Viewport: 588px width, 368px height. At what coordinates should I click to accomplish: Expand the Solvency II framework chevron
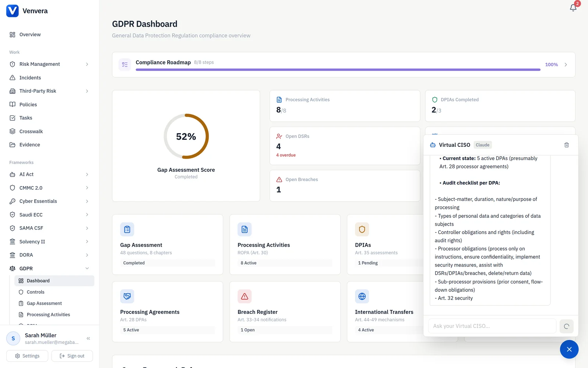point(87,241)
